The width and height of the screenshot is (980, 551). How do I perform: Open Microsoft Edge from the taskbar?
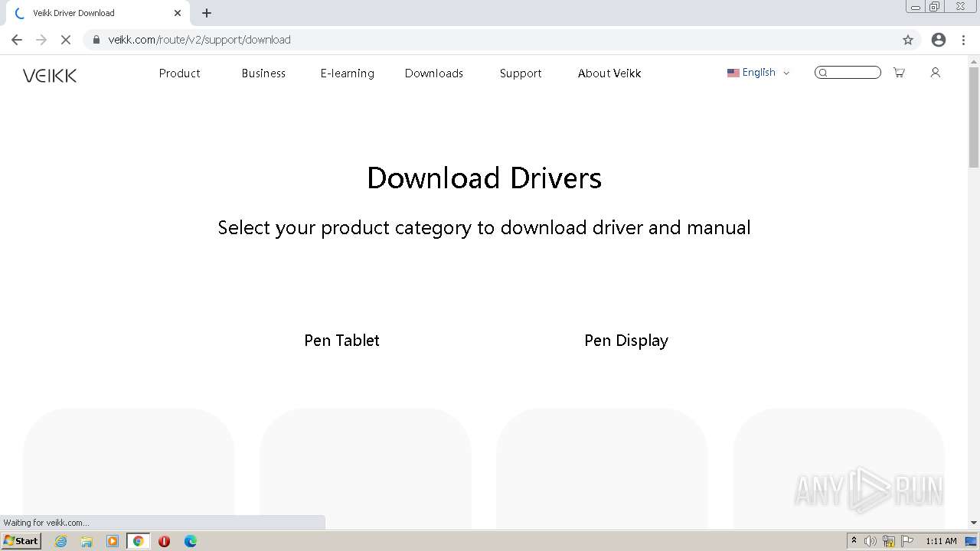191,541
